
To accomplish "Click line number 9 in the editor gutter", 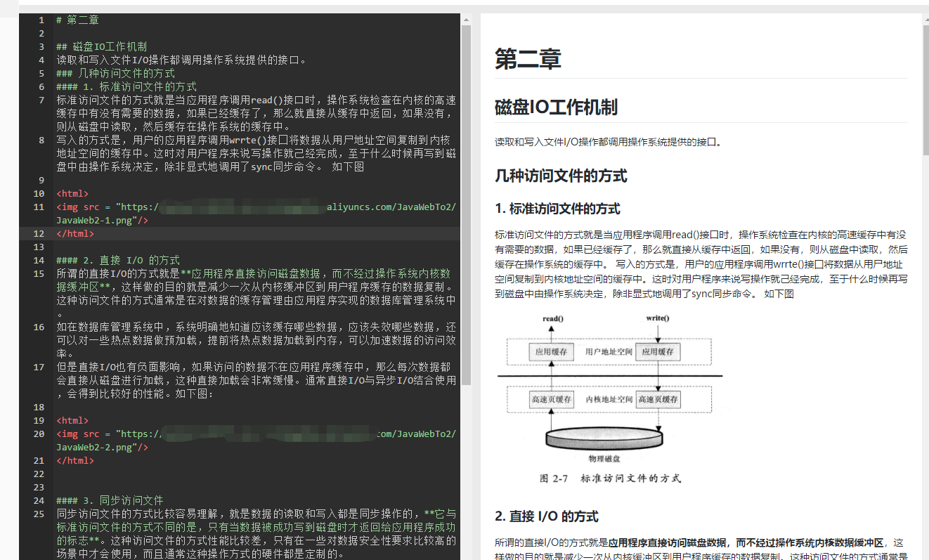I will tap(41, 180).
